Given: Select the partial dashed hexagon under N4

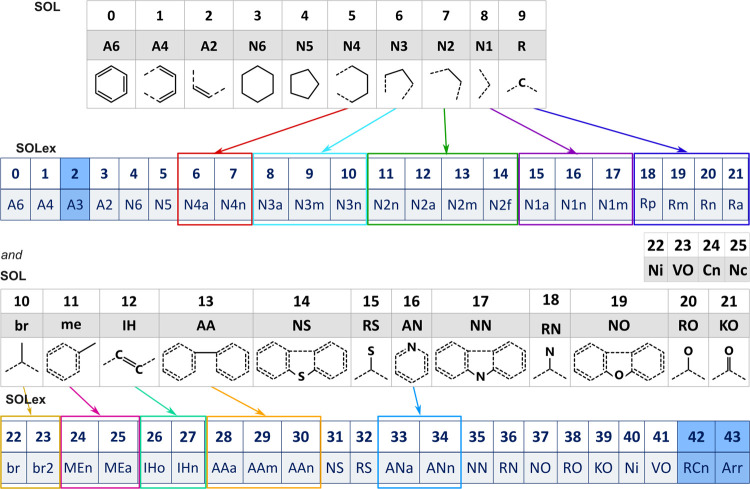Looking at the screenshot, I should pyautogui.click(x=352, y=84).
